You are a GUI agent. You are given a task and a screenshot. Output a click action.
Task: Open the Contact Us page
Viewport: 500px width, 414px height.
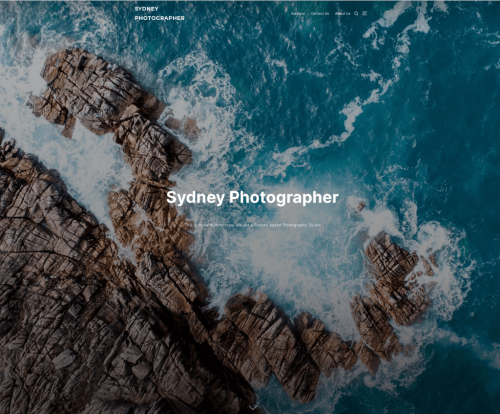(320, 14)
